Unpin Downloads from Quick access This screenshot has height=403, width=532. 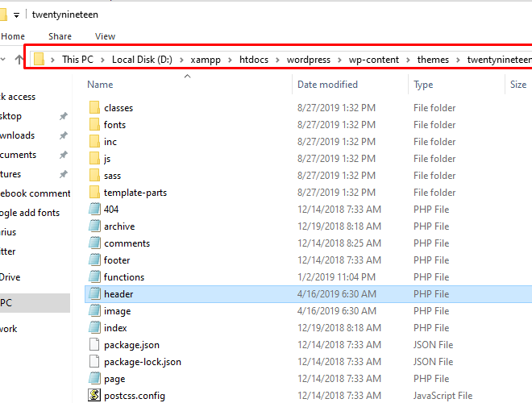pyautogui.click(x=64, y=135)
